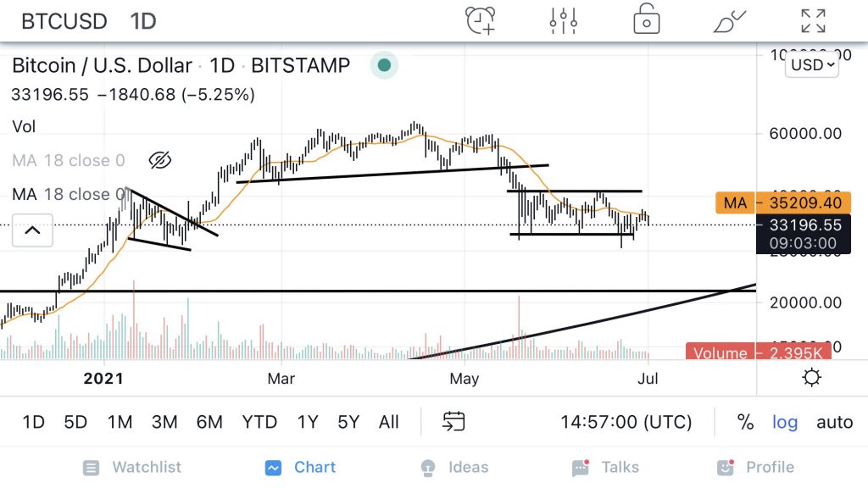Open the add alert clock icon
Viewport: 868px width, 488px height.
[480, 20]
